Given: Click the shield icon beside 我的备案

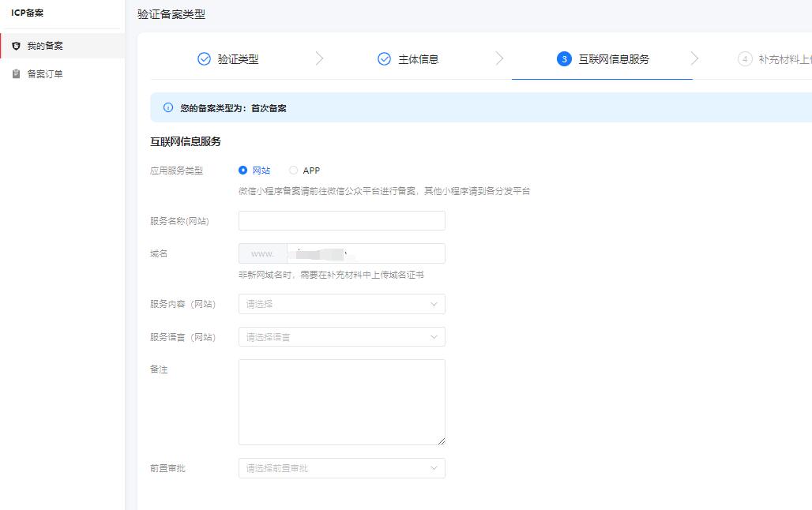Looking at the screenshot, I should pyautogui.click(x=16, y=46).
